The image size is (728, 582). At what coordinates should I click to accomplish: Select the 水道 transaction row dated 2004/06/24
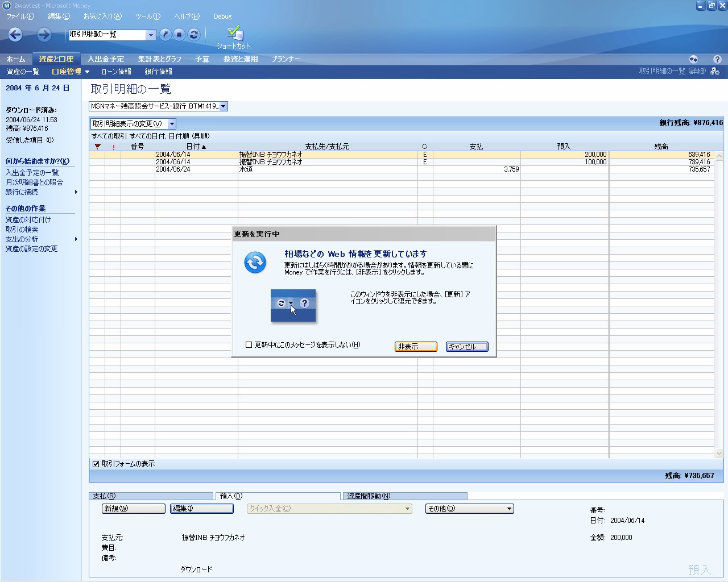pos(402,169)
